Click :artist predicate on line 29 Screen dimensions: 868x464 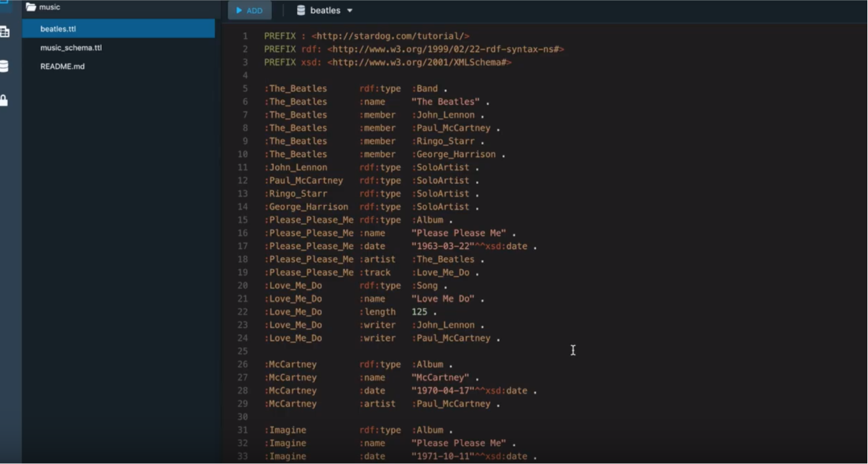377,404
